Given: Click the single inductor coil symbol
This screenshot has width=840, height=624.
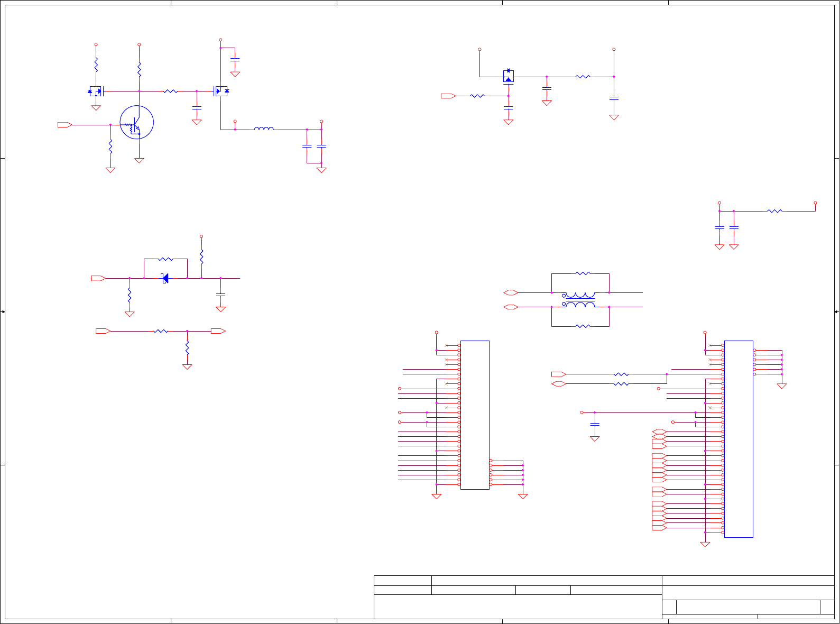Looking at the screenshot, I should tap(264, 128).
